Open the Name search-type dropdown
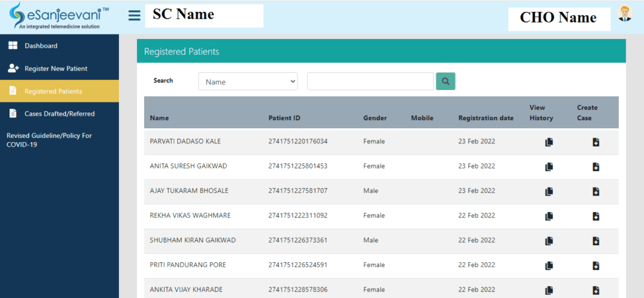644x298 pixels. pos(248,82)
